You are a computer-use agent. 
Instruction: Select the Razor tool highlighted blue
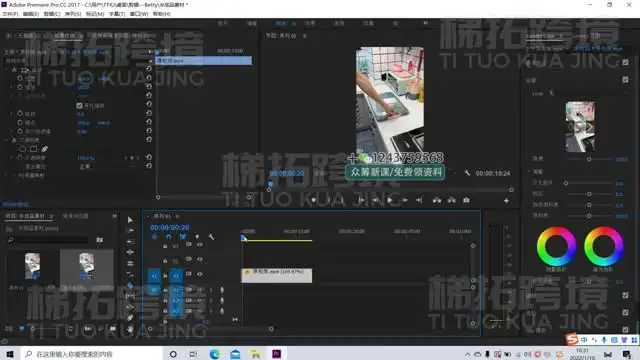[130, 285]
